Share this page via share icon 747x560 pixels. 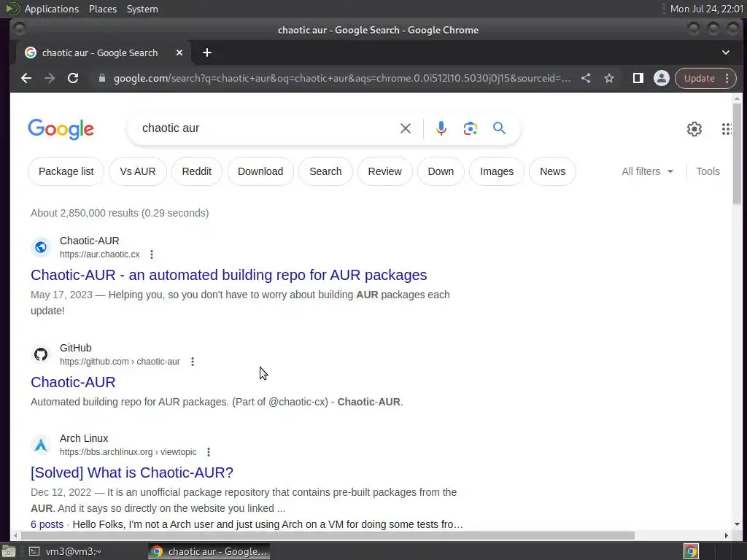pyautogui.click(x=586, y=78)
